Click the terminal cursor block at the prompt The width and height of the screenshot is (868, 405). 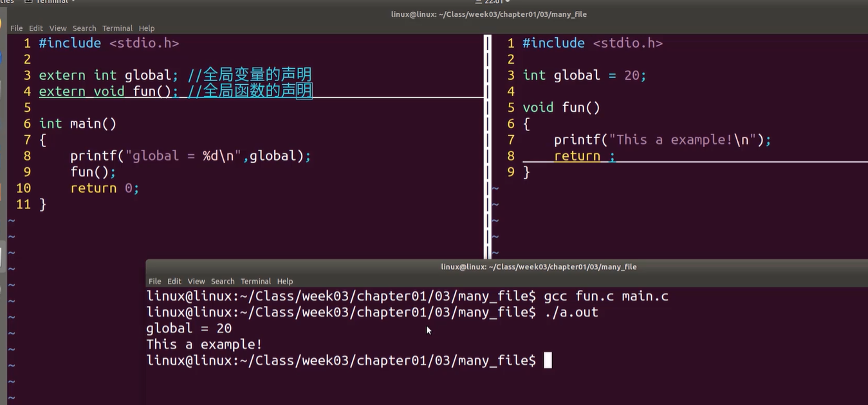tap(548, 360)
